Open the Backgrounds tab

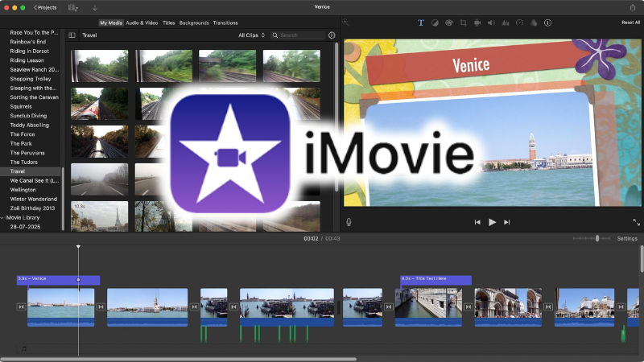[x=194, y=23]
